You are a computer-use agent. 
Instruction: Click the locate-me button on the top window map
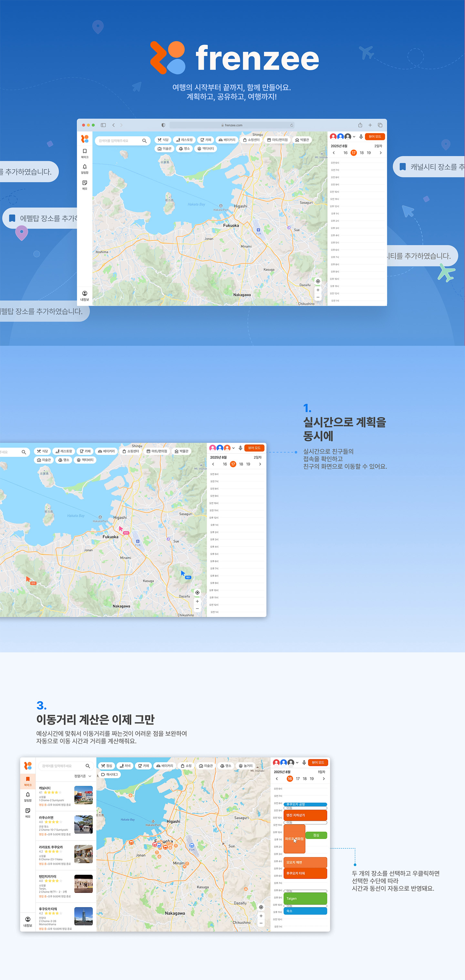[318, 281]
